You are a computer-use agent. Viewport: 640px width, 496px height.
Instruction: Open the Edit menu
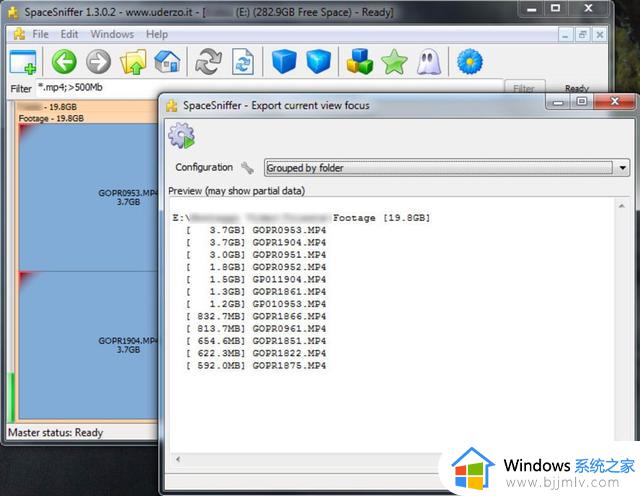pyautogui.click(x=69, y=34)
